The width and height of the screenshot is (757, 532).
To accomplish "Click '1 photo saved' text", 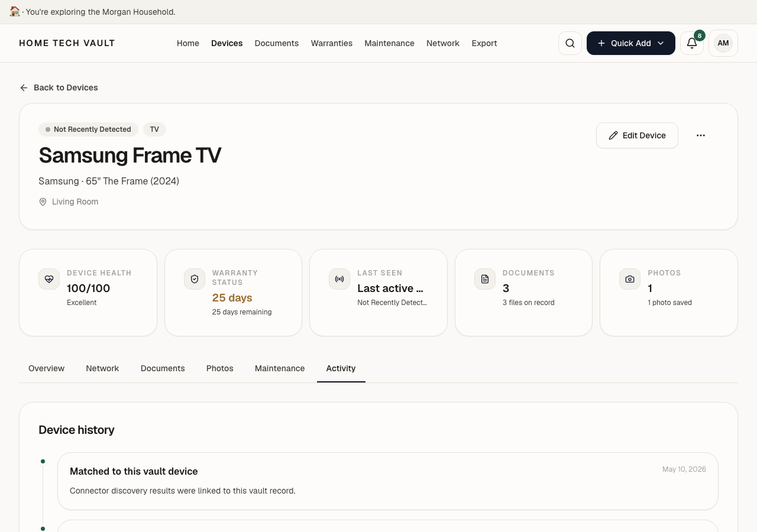I will (670, 303).
